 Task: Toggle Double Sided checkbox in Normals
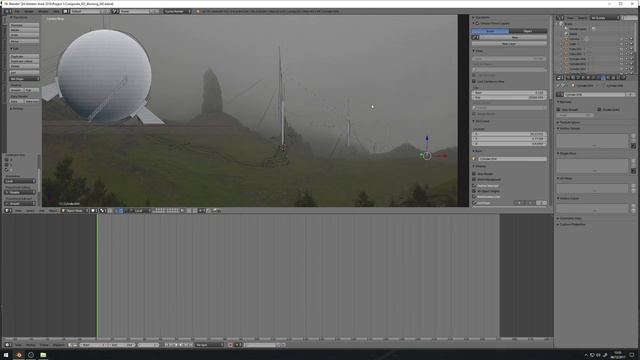(599, 109)
